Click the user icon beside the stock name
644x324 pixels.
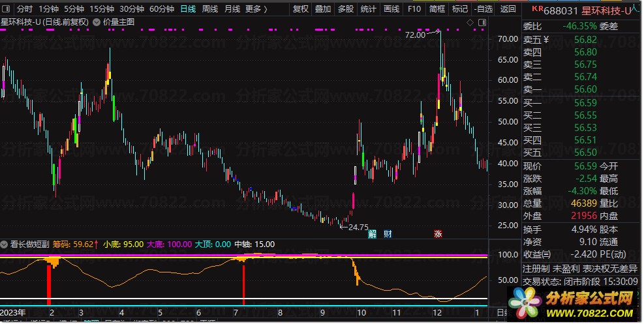pyautogui.click(x=636, y=8)
